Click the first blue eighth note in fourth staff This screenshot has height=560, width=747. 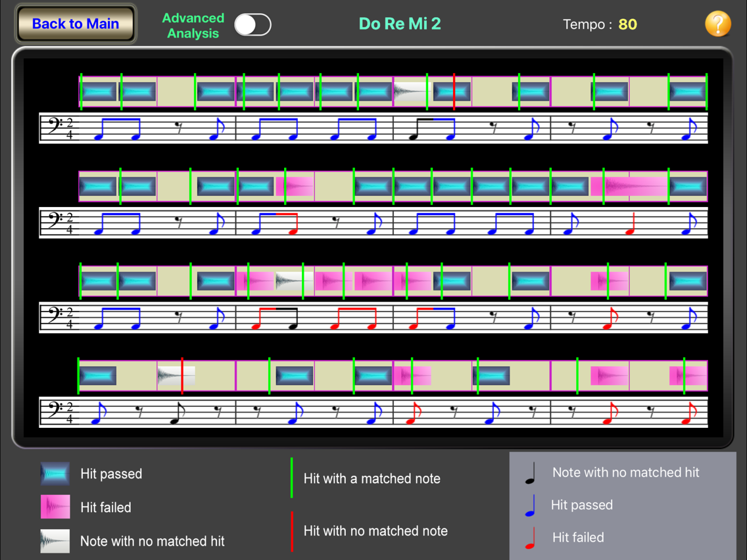tap(99, 412)
